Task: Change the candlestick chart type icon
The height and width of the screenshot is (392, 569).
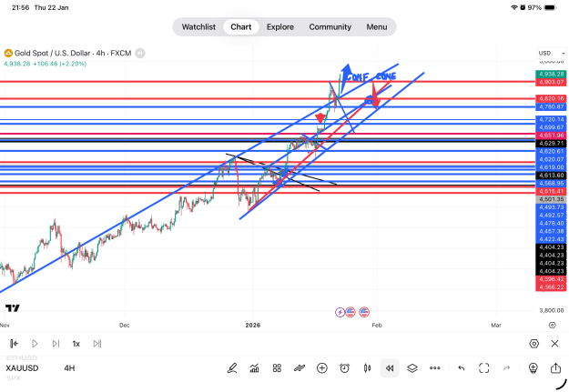Action: point(367,368)
